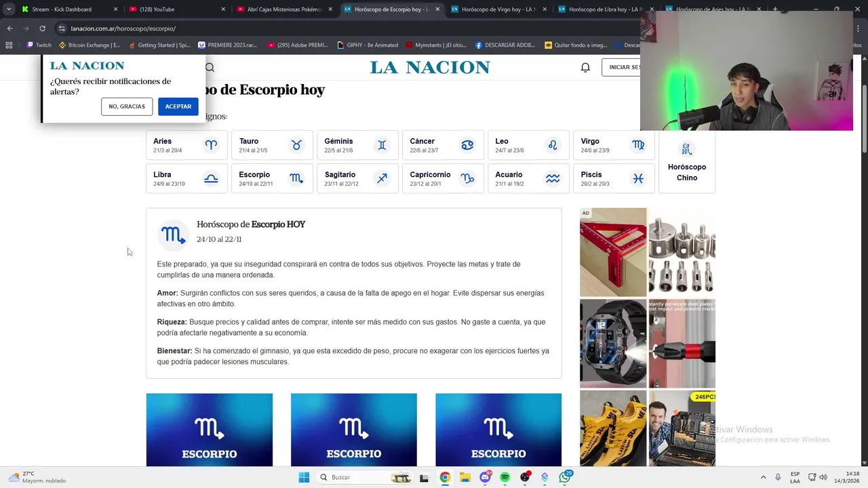Open Discord from the taskbar
This screenshot has width=868, height=488.
click(x=485, y=477)
